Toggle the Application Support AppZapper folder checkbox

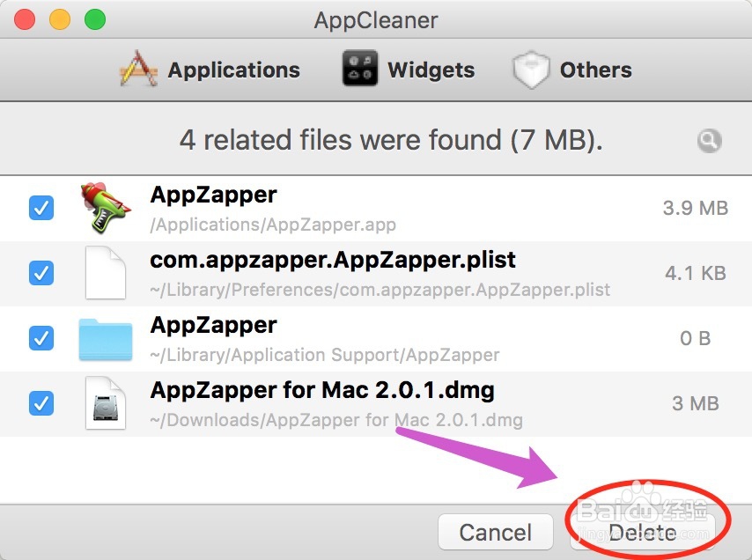click(x=41, y=338)
